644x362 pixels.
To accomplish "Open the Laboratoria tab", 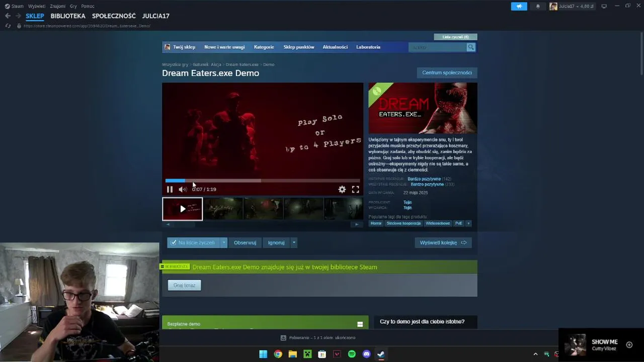I will (x=368, y=47).
